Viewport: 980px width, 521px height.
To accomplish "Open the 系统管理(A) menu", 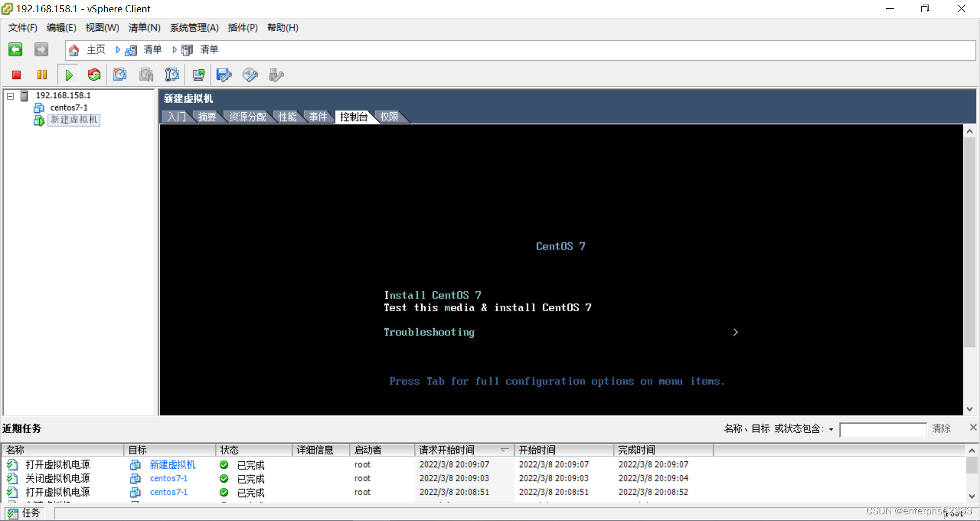I will click(194, 28).
